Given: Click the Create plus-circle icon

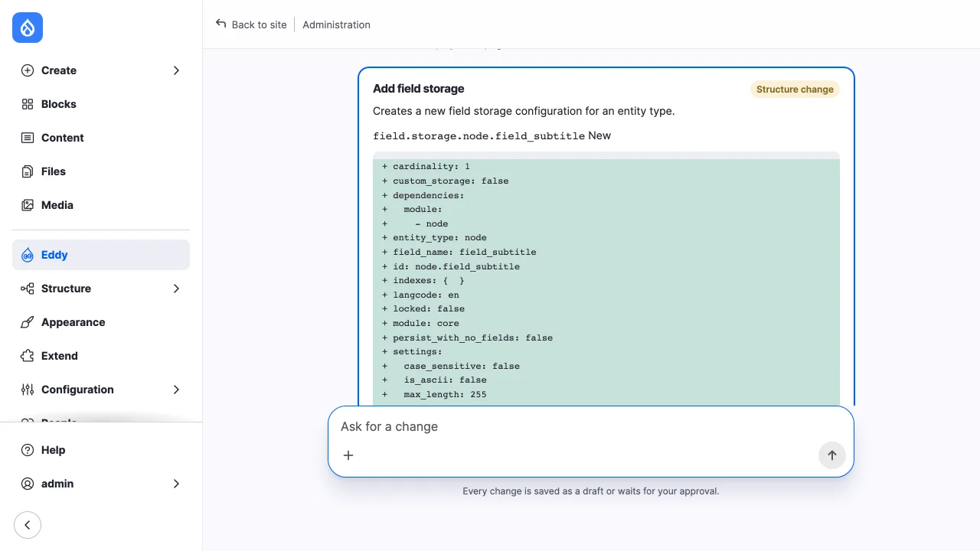Looking at the screenshot, I should click(x=28, y=70).
